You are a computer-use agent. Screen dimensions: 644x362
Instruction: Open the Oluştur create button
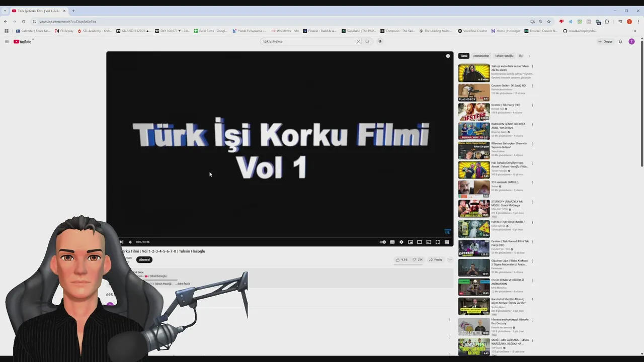605,41
